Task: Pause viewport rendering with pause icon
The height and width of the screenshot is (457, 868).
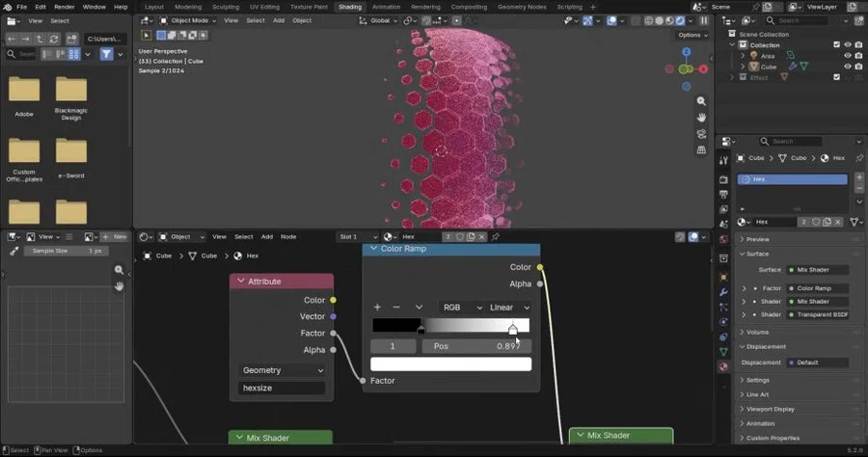Action: click(704, 20)
